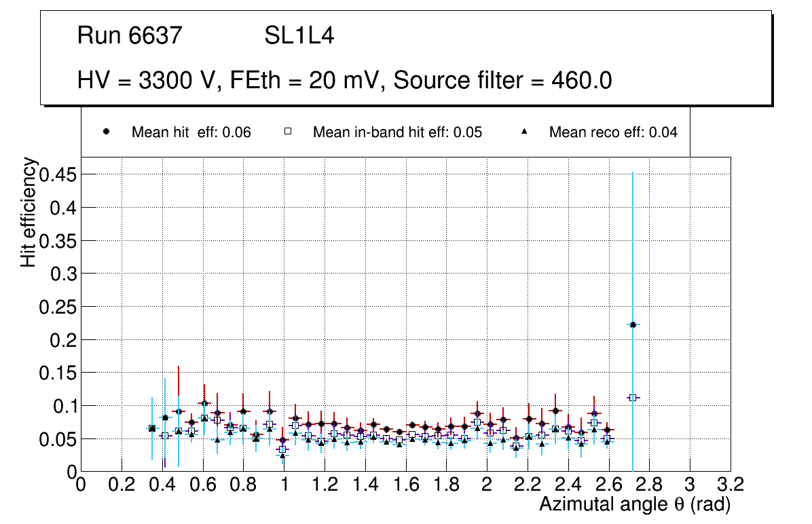The width and height of the screenshot is (812, 524).
Task: Click the x-axis tick label 1.4
Action: [365, 485]
